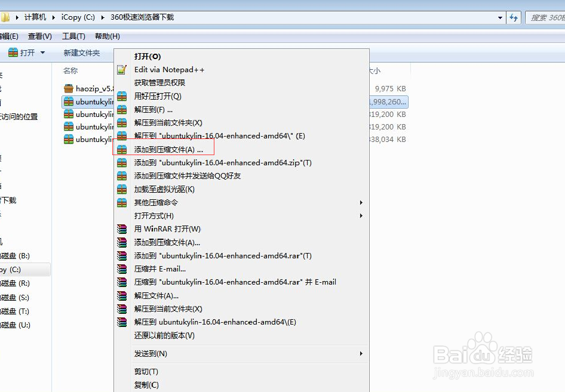Click the WinRAR icon beside 压缩到 ...rar 并 E-mail
This screenshot has width=565, height=392.
pyautogui.click(x=122, y=282)
